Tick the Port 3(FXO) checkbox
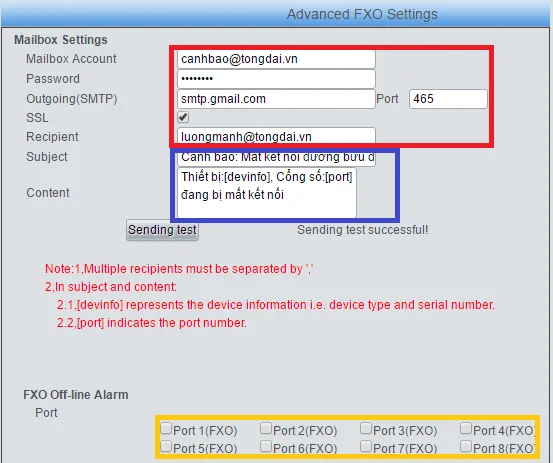Viewport: 553px width, 463px height. coord(366,428)
